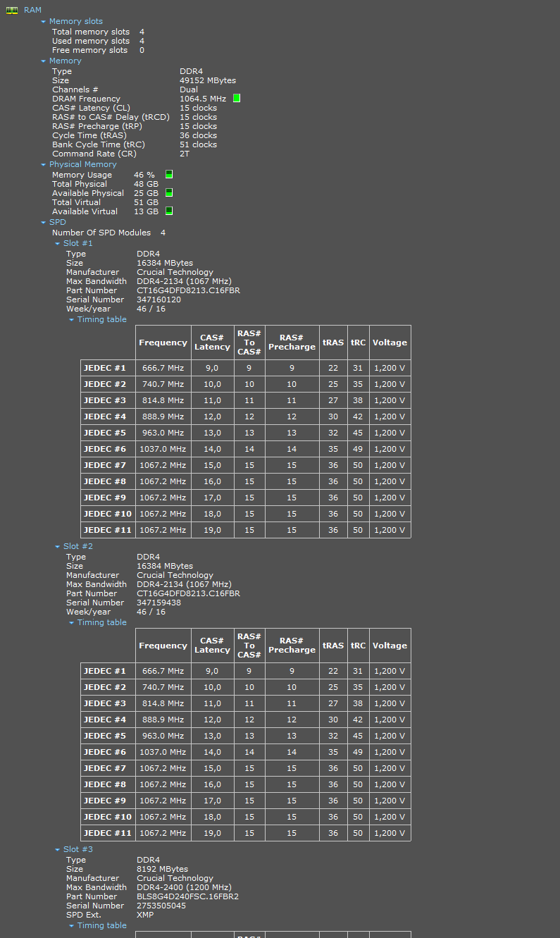Click 963.0 MHz cell in Slot #2 table
Viewport: 560px width, 938px height.
coord(163,736)
